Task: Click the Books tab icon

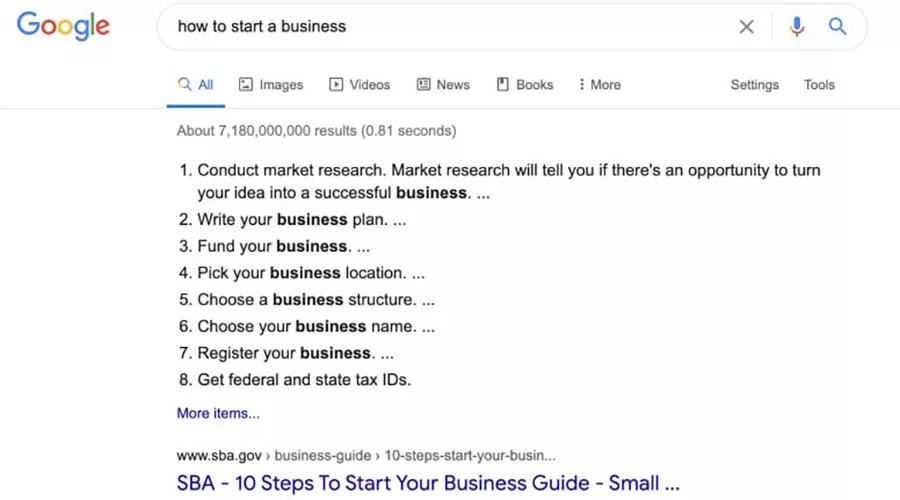Action: [x=503, y=85]
